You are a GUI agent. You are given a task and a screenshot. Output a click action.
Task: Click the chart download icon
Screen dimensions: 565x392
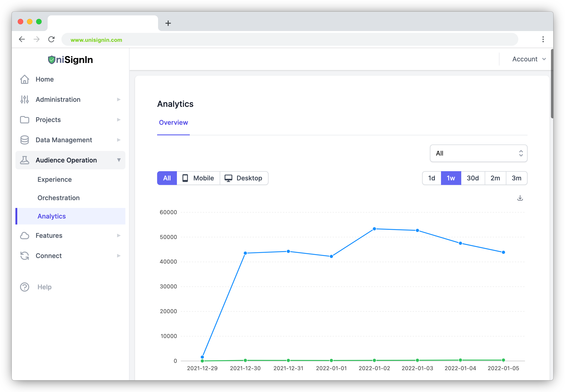pos(520,198)
